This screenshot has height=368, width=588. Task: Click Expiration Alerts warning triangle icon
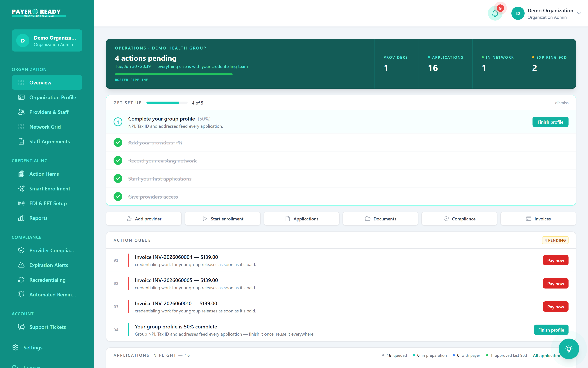click(21, 265)
